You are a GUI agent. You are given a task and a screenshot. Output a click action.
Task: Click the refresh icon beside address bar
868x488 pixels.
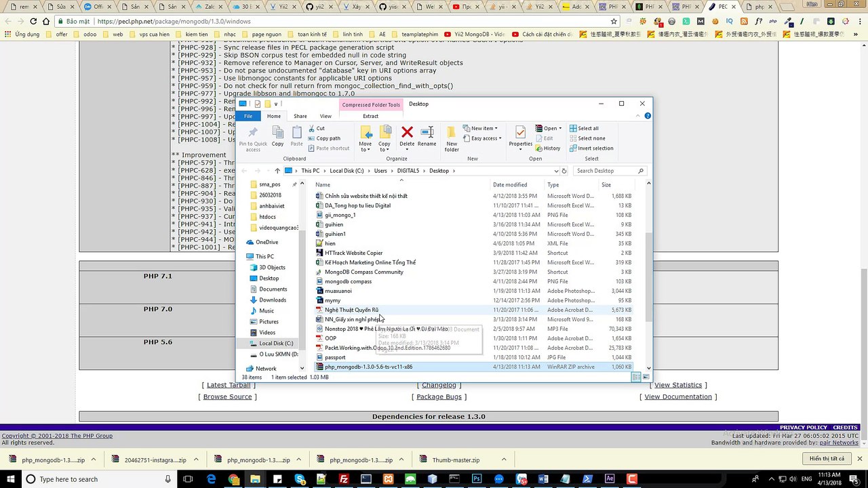(x=564, y=171)
